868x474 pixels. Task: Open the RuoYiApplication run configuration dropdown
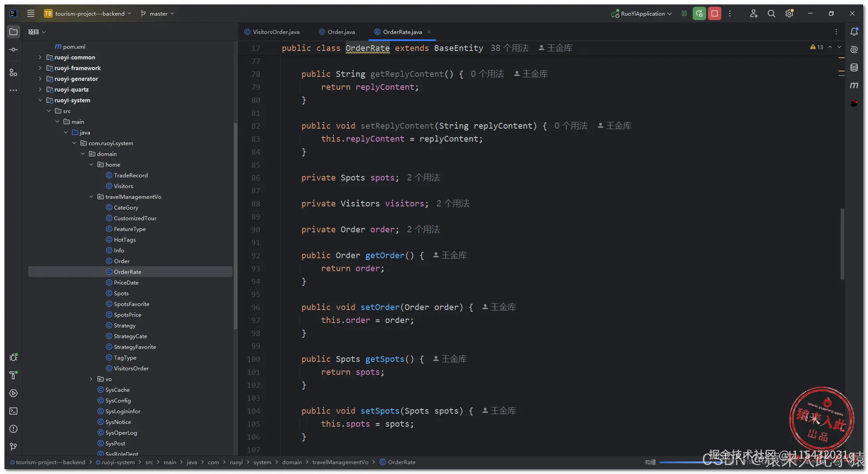pyautogui.click(x=641, y=13)
